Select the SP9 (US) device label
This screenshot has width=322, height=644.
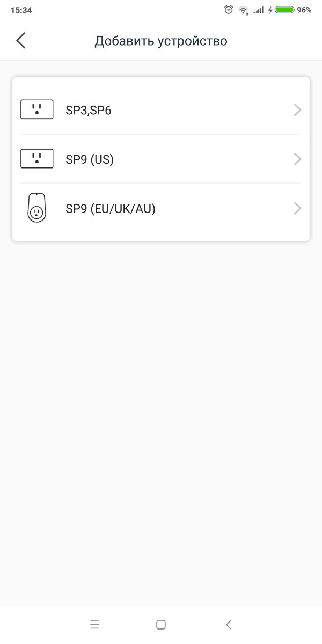90,159
